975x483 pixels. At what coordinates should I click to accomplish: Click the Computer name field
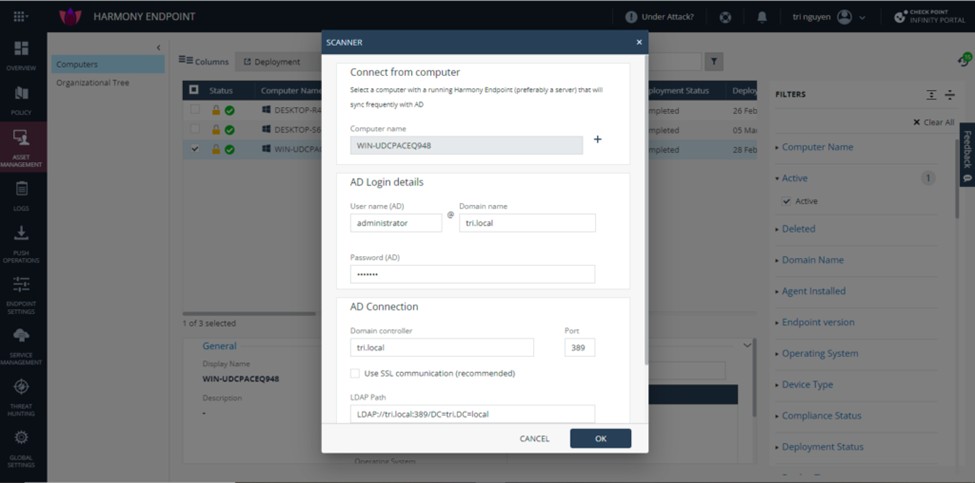click(x=466, y=145)
